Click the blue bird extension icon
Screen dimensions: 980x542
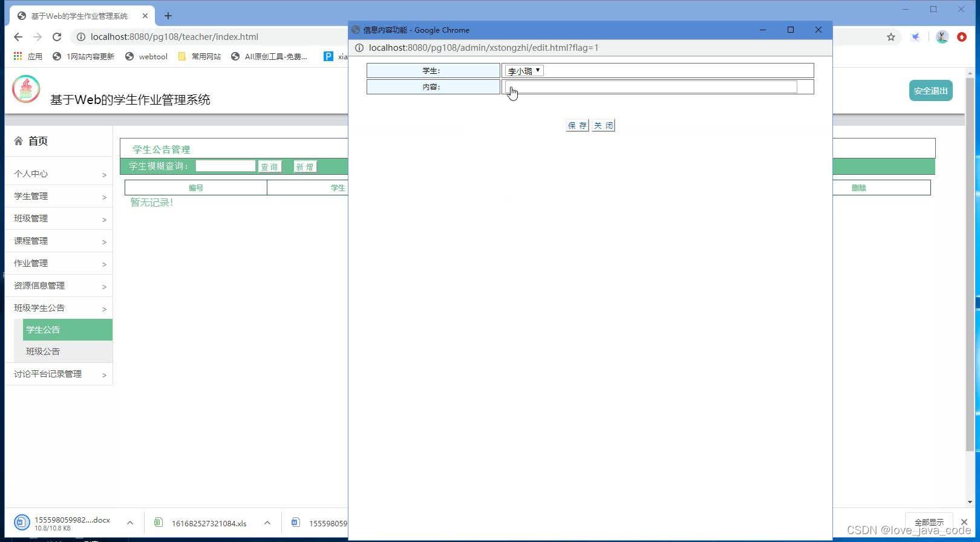click(x=916, y=37)
